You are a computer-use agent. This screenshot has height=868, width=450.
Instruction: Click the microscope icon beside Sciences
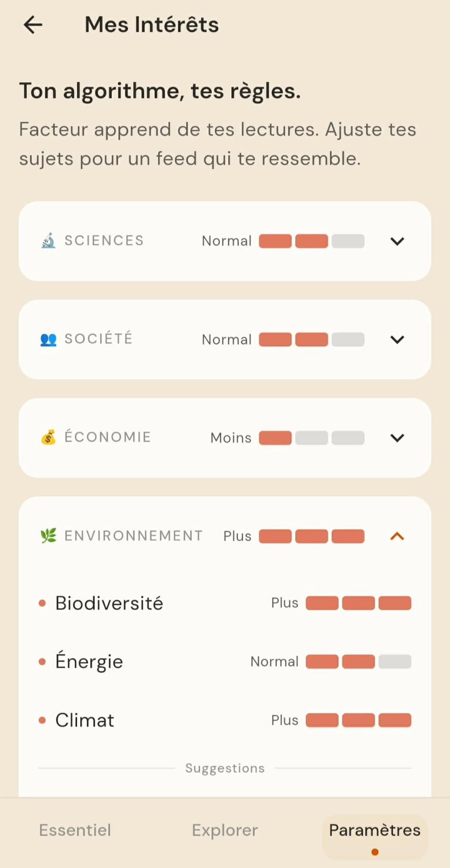point(48,241)
